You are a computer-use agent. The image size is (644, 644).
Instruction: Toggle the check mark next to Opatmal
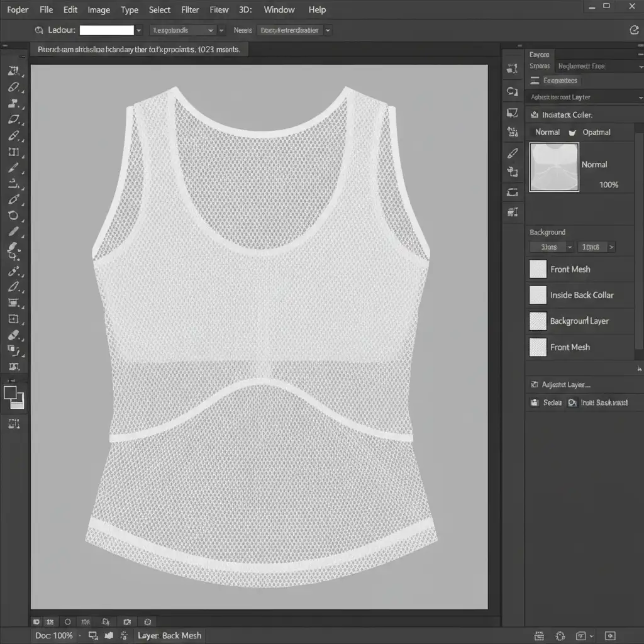572,133
